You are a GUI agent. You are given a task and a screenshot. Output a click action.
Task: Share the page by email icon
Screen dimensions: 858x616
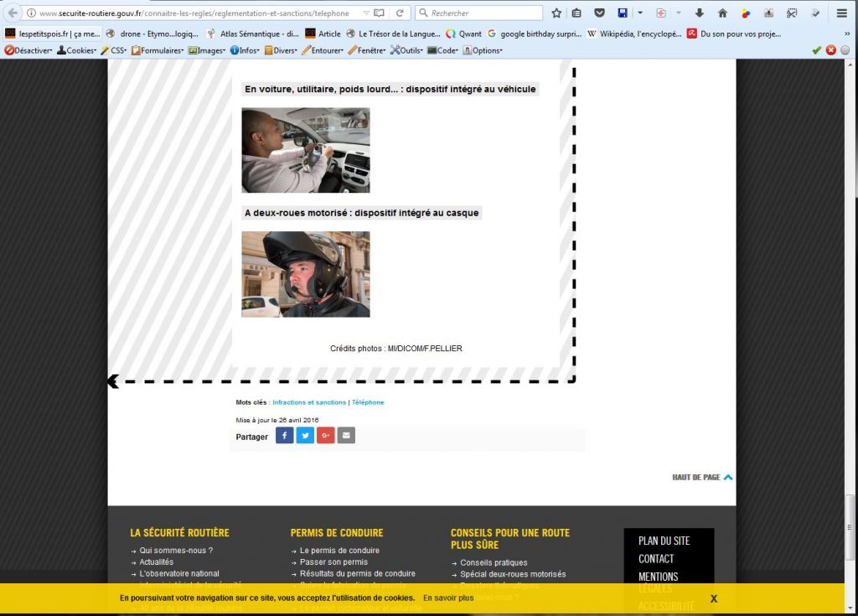(346, 436)
